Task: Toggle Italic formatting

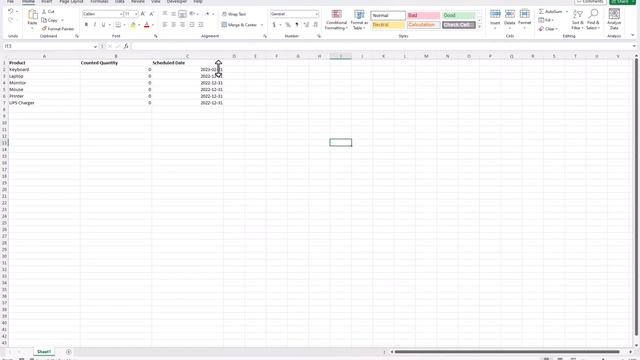Action: point(95,25)
